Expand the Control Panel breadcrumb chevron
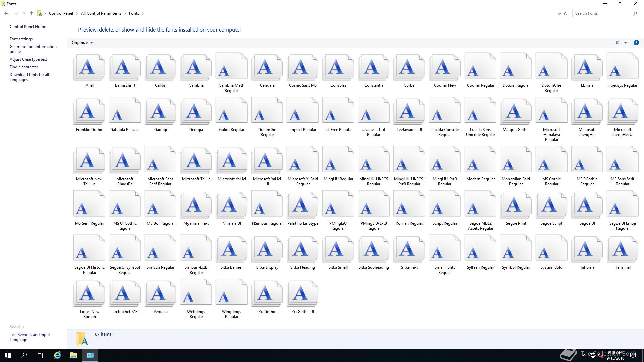 (77, 13)
